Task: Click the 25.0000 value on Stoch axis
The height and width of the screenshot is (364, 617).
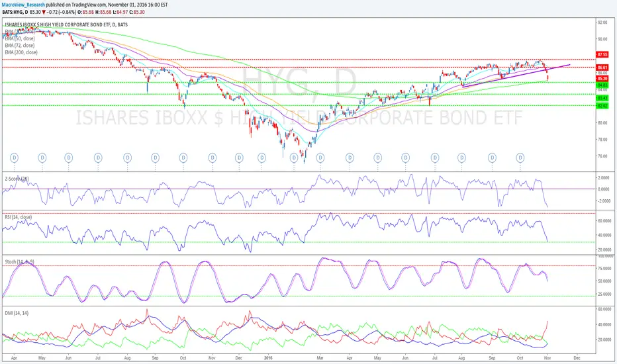Action: tap(604, 295)
